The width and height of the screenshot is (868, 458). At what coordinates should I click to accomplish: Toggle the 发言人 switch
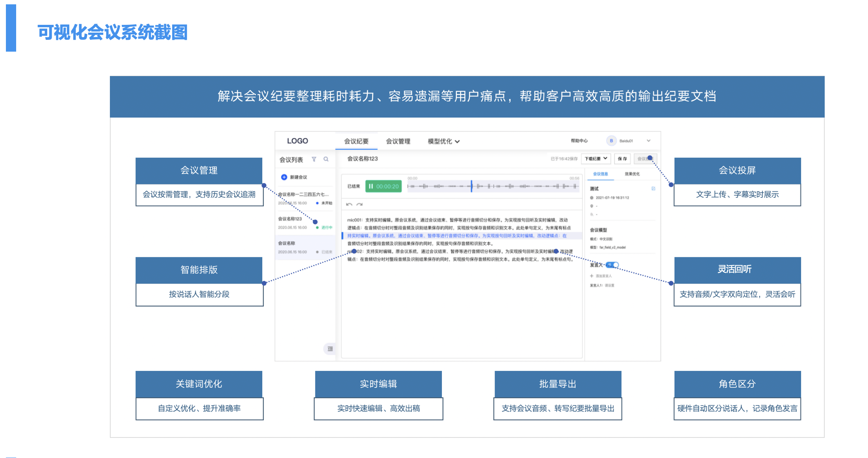click(x=613, y=265)
